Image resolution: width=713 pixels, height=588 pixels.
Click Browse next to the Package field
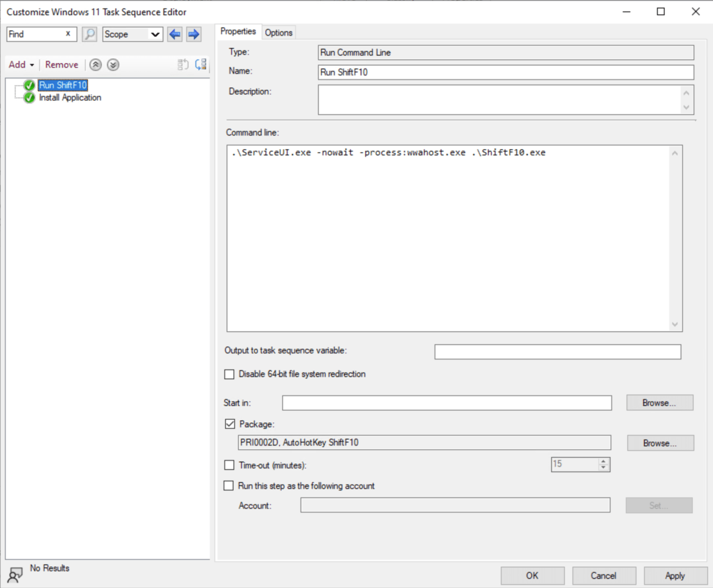[x=660, y=443]
